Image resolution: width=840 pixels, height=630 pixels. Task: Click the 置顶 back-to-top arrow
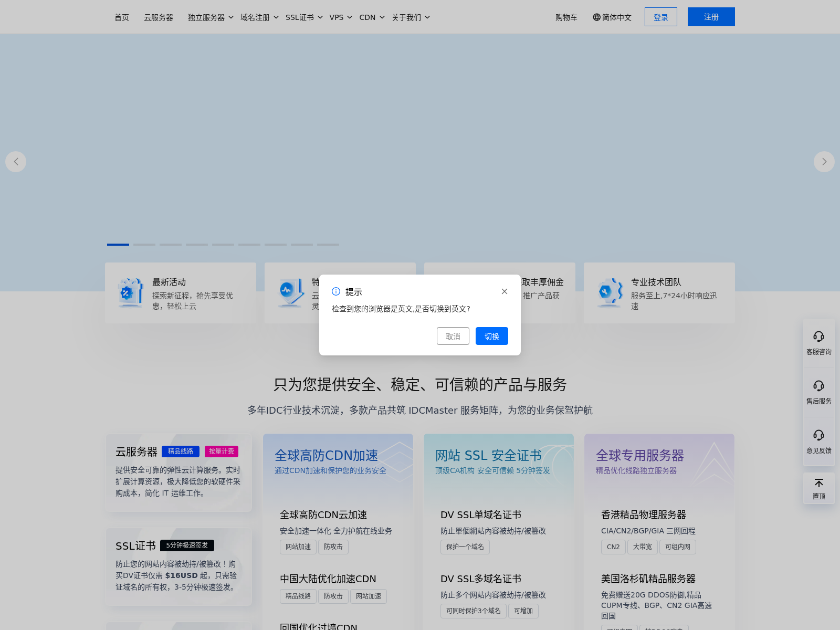point(818,488)
